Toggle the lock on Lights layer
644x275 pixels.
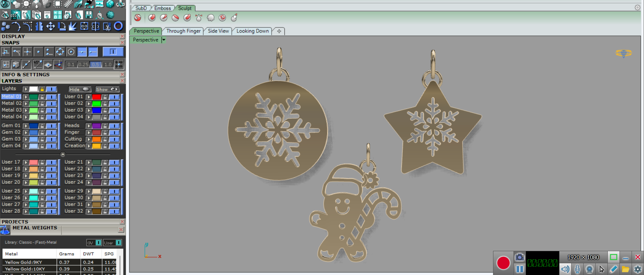[x=42, y=89]
